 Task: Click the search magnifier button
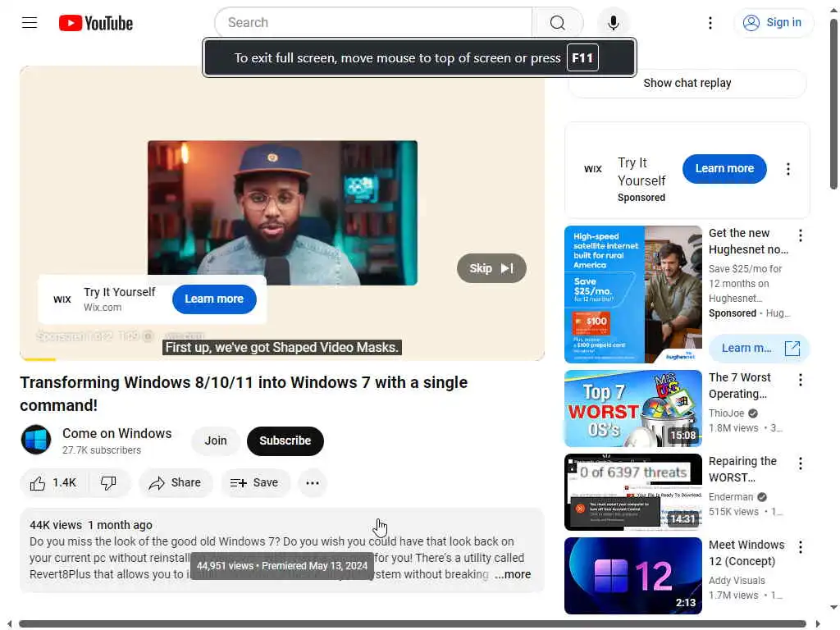557,22
